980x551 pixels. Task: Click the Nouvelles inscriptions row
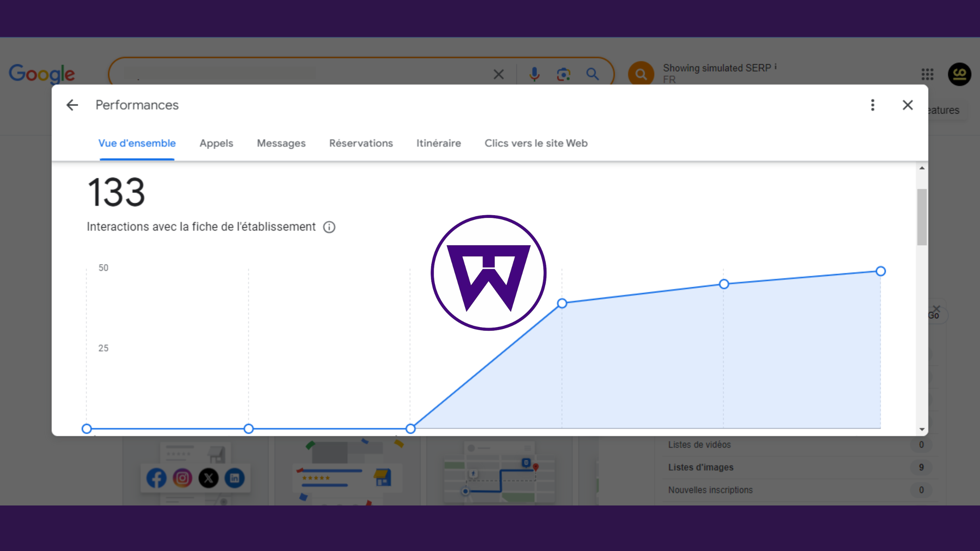point(800,490)
